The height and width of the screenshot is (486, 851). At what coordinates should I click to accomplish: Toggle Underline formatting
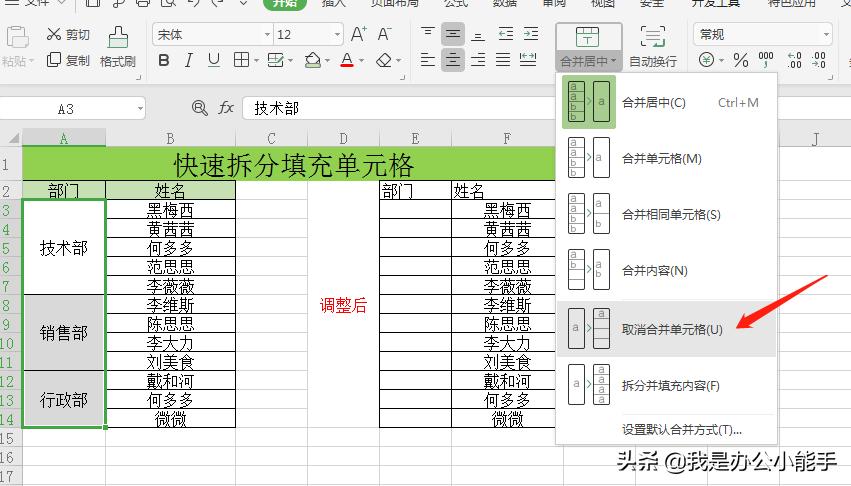coord(214,60)
